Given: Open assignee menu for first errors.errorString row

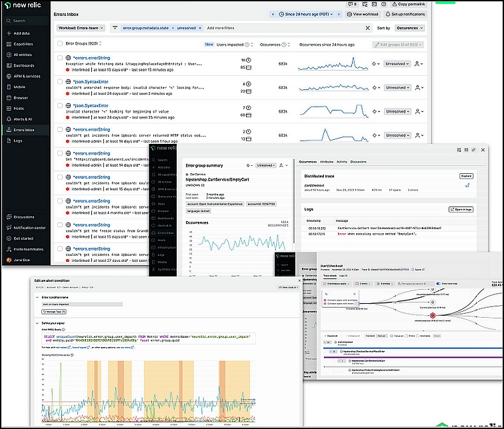Looking at the screenshot, I should (418, 64).
